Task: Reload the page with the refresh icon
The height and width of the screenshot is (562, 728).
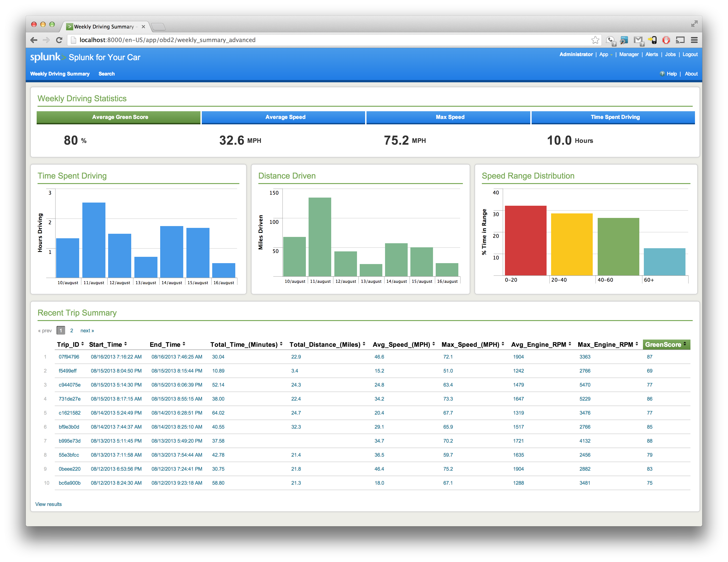Action: pyautogui.click(x=59, y=40)
